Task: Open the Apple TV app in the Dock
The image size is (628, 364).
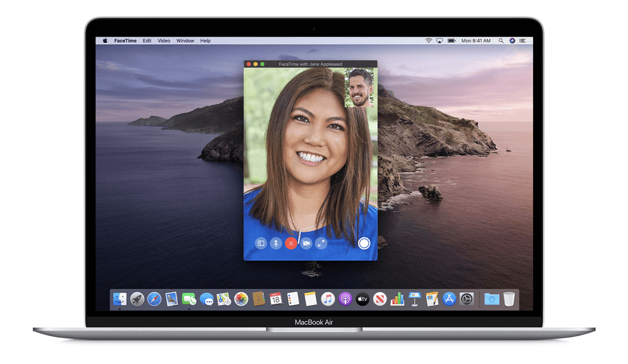Action: 363,299
